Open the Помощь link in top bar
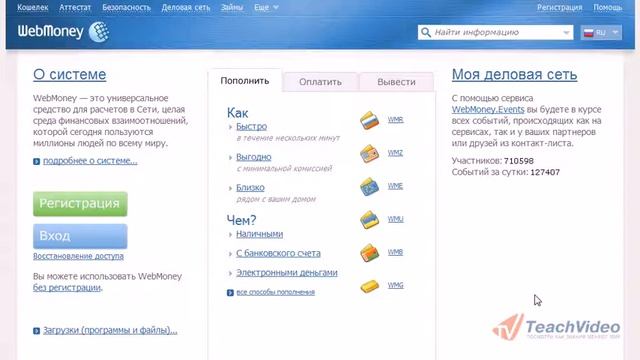 tap(608, 7)
